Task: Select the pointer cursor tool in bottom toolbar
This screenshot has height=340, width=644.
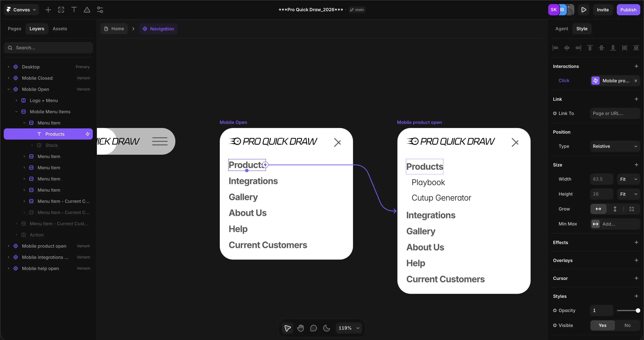Action: (x=288, y=328)
